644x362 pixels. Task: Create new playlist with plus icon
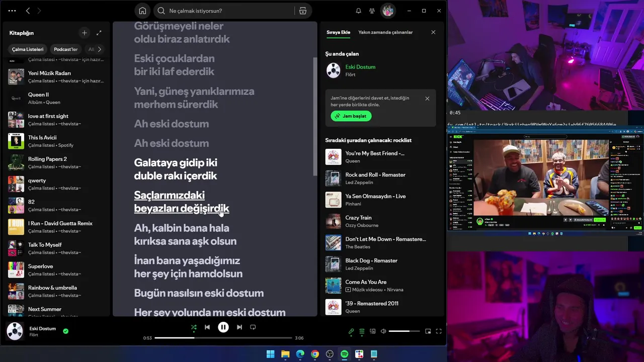[85, 33]
